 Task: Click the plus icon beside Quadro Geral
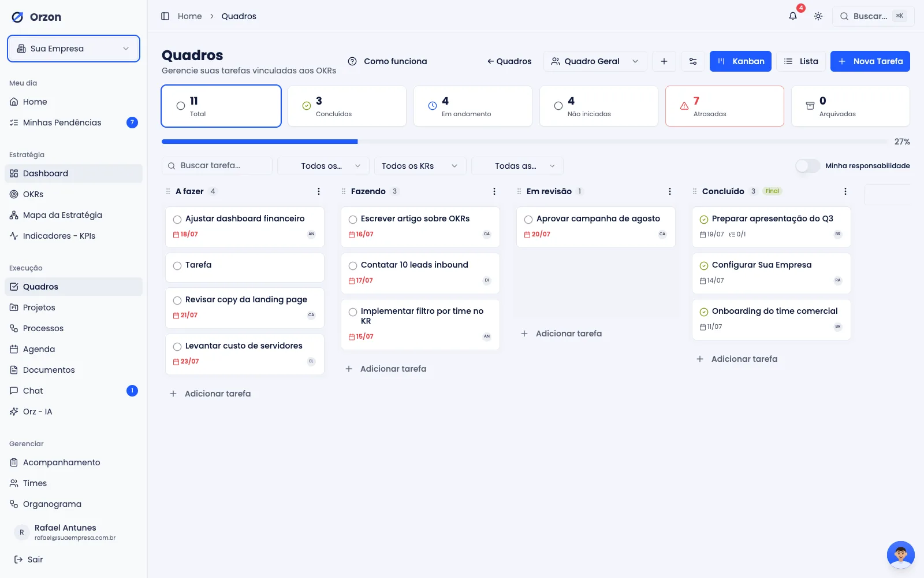coord(664,61)
